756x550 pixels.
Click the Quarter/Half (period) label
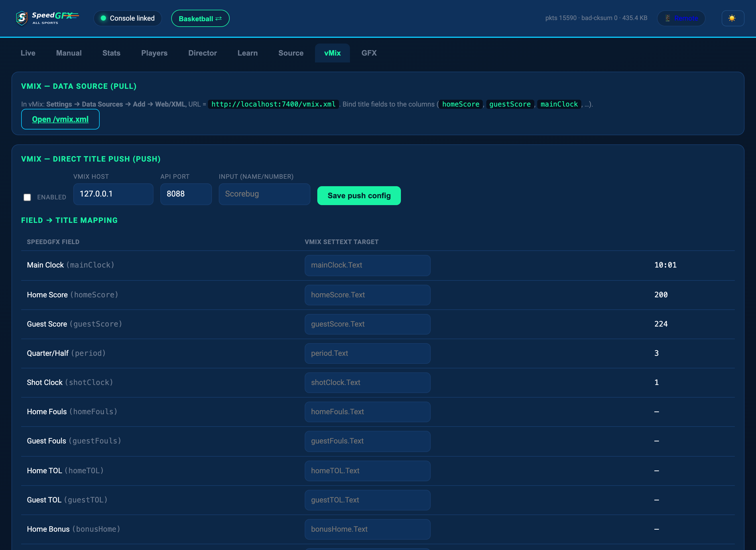coord(66,353)
